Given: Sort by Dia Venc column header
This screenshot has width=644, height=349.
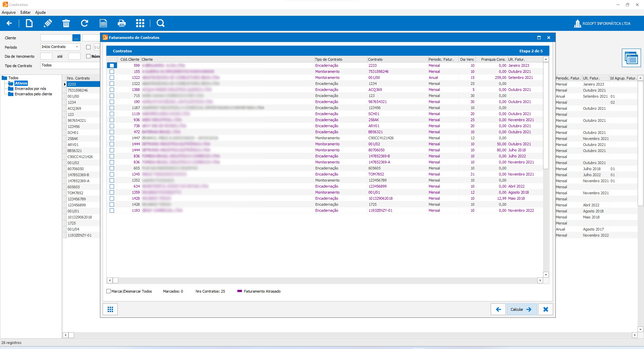Looking at the screenshot, I should [467, 59].
